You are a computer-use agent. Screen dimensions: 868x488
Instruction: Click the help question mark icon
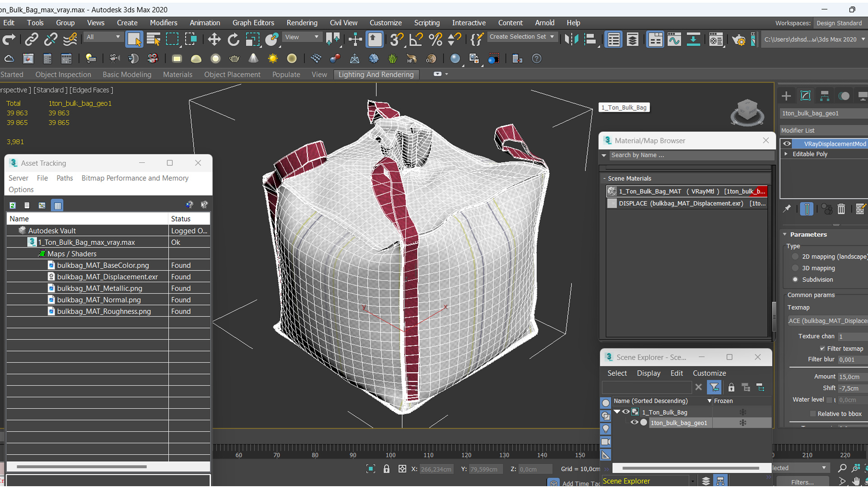click(x=536, y=59)
